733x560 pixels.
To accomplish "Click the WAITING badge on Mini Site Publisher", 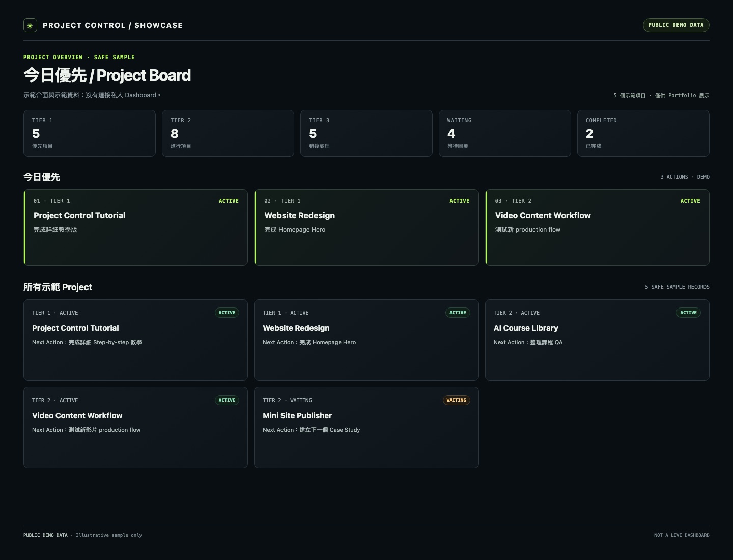I will 457,400.
